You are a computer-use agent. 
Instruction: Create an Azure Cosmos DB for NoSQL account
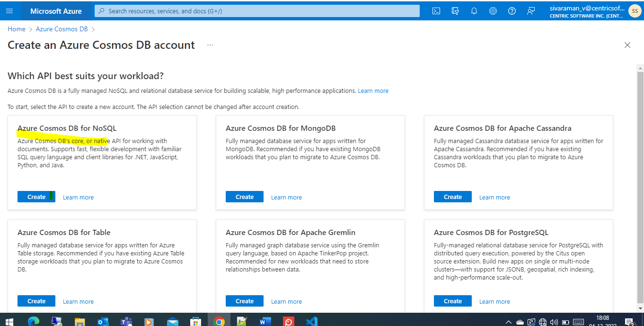click(x=36, y=197)
